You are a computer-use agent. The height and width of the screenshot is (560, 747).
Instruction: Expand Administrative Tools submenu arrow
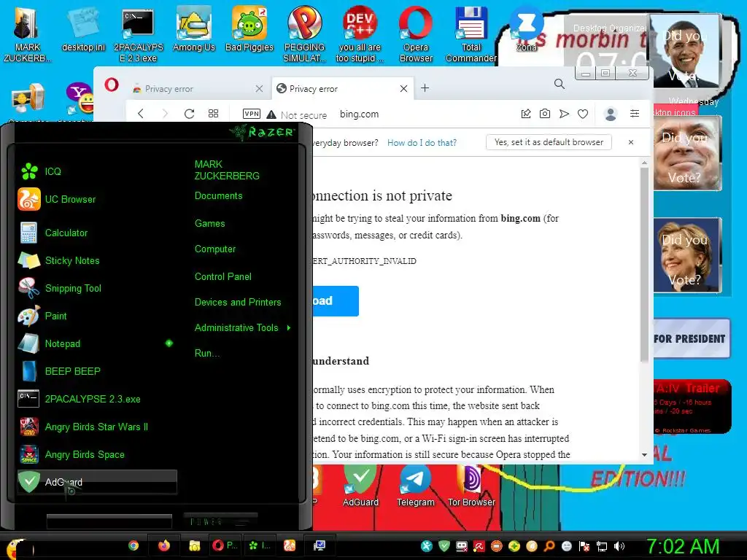pos(289,327)
